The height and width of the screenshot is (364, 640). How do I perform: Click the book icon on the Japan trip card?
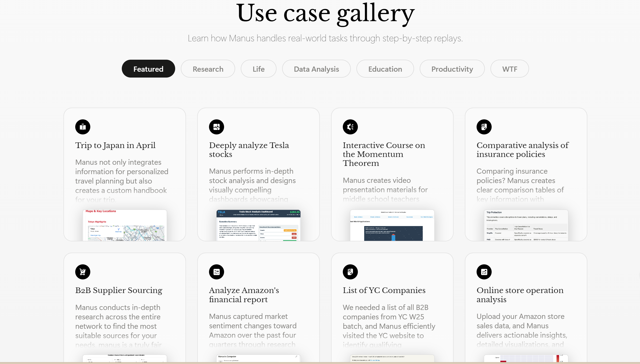click(83, 127)
